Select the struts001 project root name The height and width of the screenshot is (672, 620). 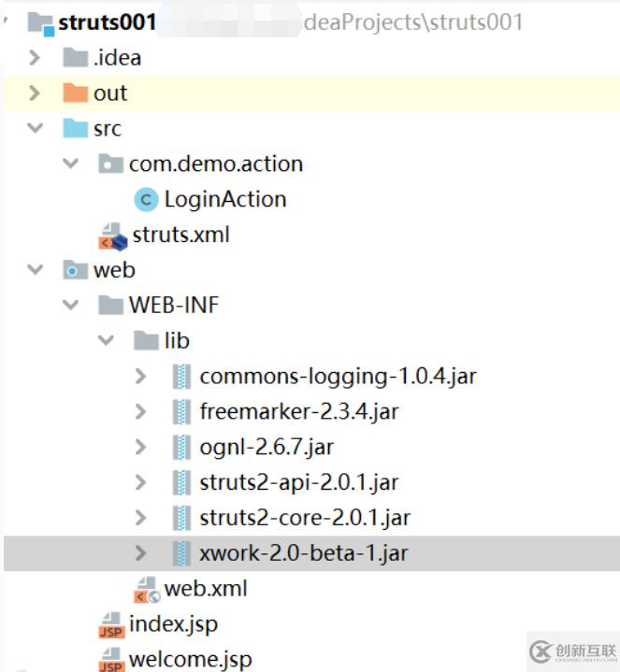pyautogui.click(x=108, y=22)
